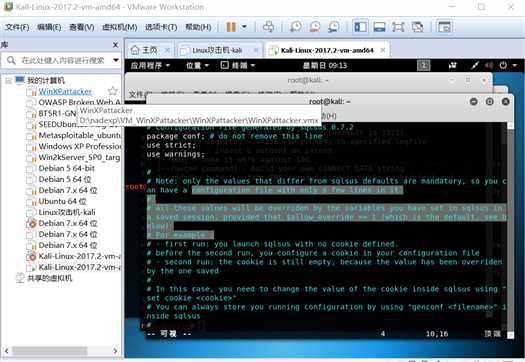Click the terminal vertical scrollbar
This screenshot has height=362, width=525.
click(510, 231)
